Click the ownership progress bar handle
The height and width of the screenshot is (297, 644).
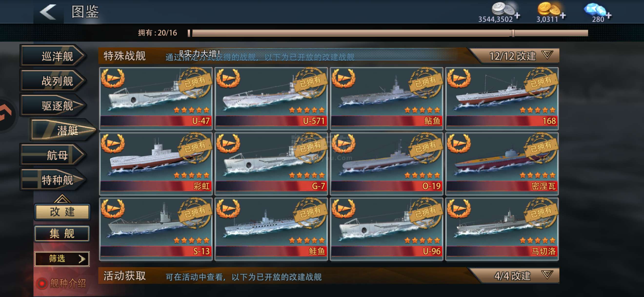513,33
